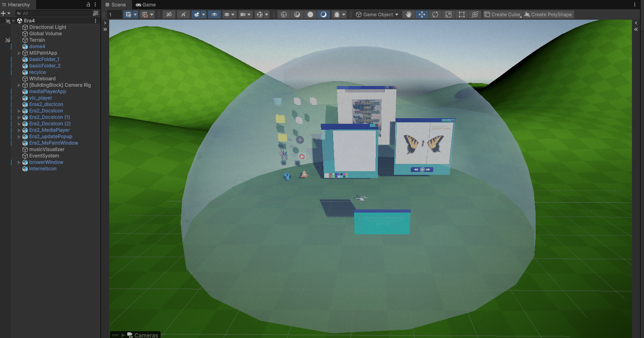Viewport: 644px width, 338px height.
Task: Open the grid snapping dropdown arrow
Action: [152, 14]
